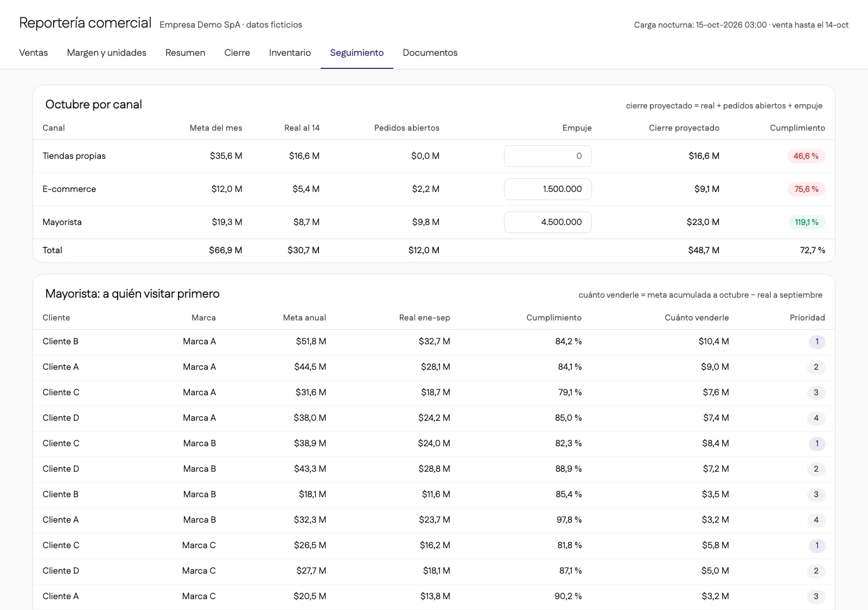
Task: Click the $51,8 M meta anual value
Action: 311,342
